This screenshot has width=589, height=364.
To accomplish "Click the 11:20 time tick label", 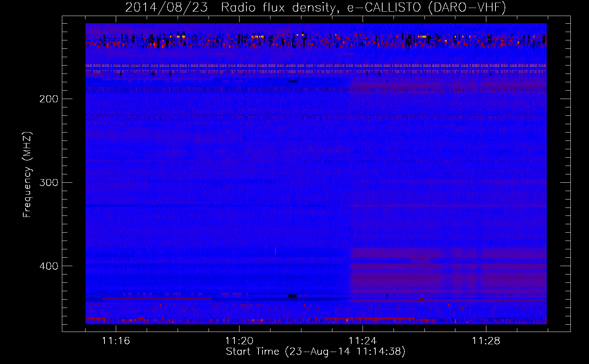I will pyautogui.click(x=239, y=341).
